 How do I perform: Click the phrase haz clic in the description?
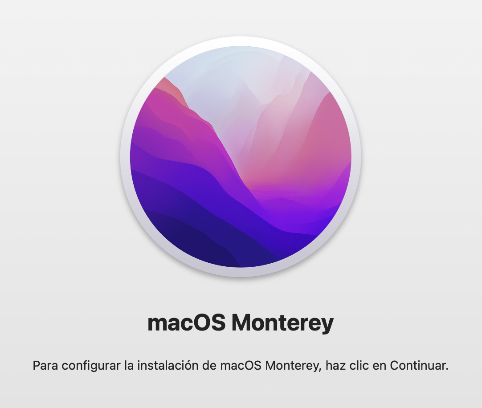[347, 366]
